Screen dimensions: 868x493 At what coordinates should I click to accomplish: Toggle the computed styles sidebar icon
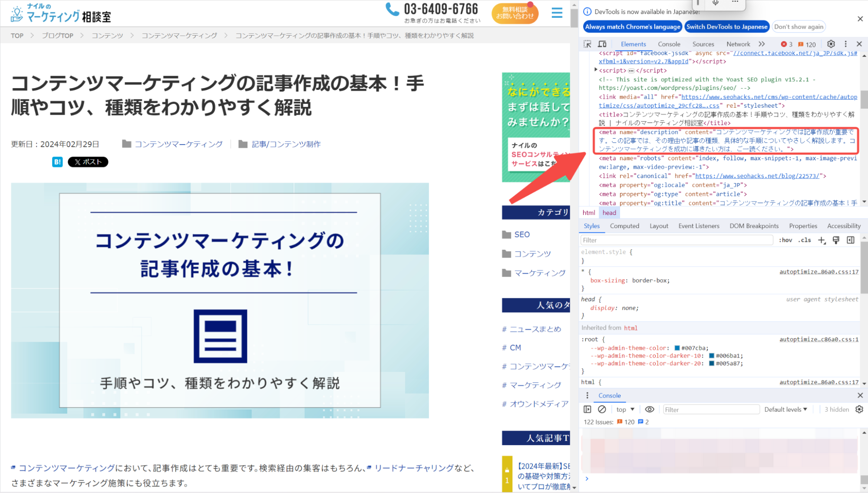851,240
